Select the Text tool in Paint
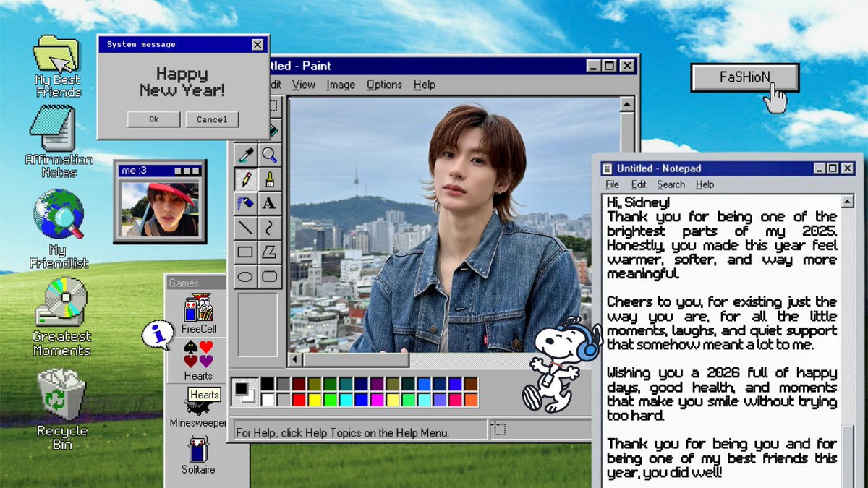Image resolution: width=868 pixels, height=488 pixels. click(269, 203)
